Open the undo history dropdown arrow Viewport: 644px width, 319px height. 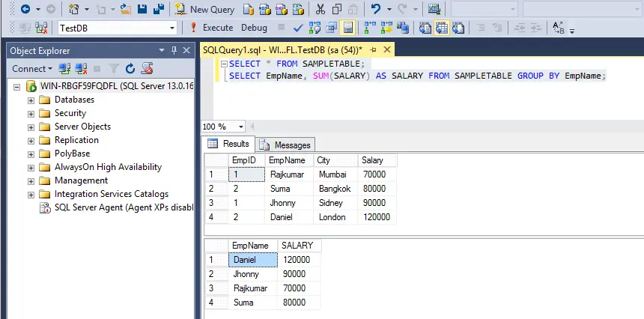pos(389,9)
